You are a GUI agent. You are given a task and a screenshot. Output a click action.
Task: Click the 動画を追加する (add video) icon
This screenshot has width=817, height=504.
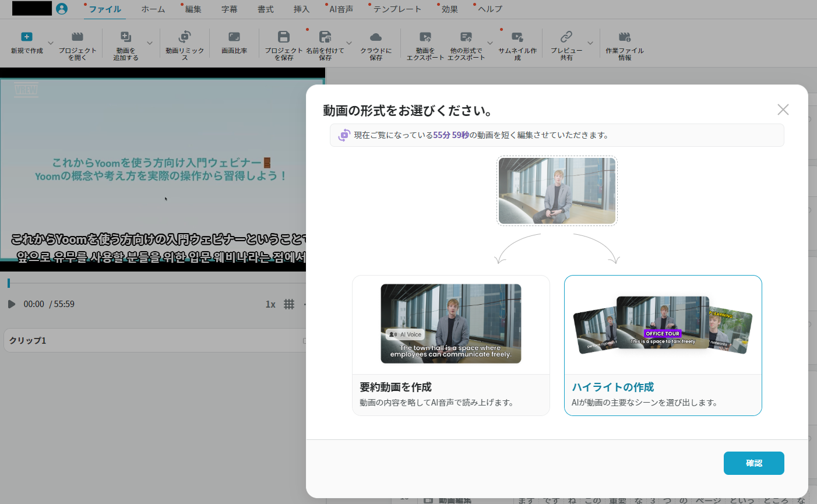tap(125, 37)
